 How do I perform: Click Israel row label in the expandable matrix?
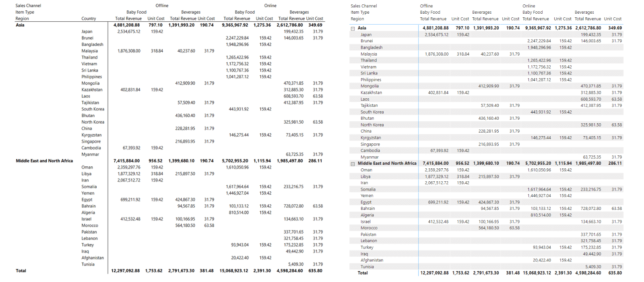point(365,222)
